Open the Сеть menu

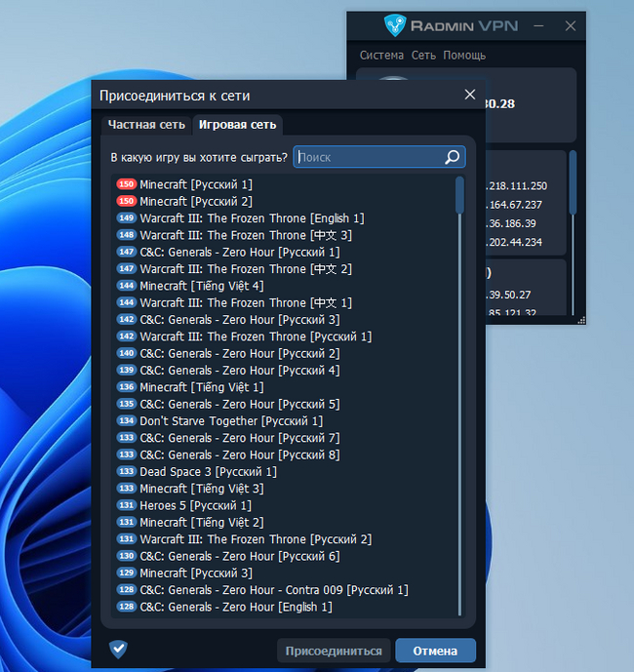click(x=423, y=56)
